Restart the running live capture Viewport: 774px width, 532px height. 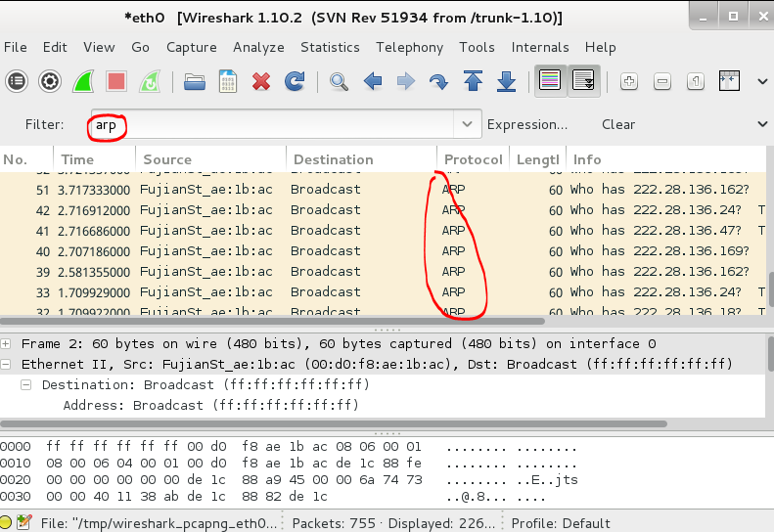pos(150,81)
